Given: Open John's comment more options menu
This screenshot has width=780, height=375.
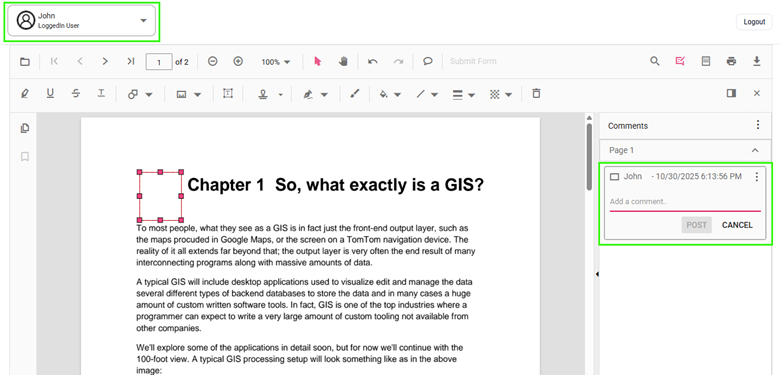Looking at the screenshot, I should click(x=757, y=177).
